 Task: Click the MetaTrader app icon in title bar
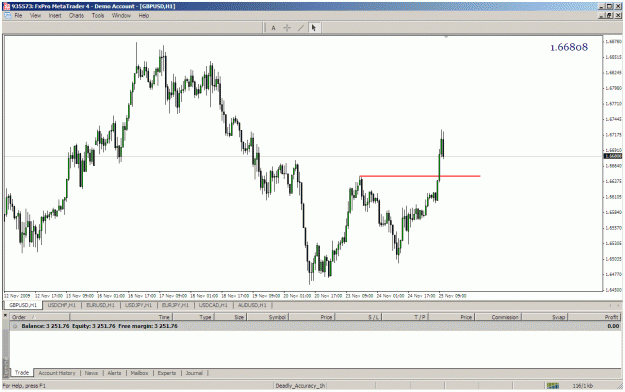tap(7, 6)
